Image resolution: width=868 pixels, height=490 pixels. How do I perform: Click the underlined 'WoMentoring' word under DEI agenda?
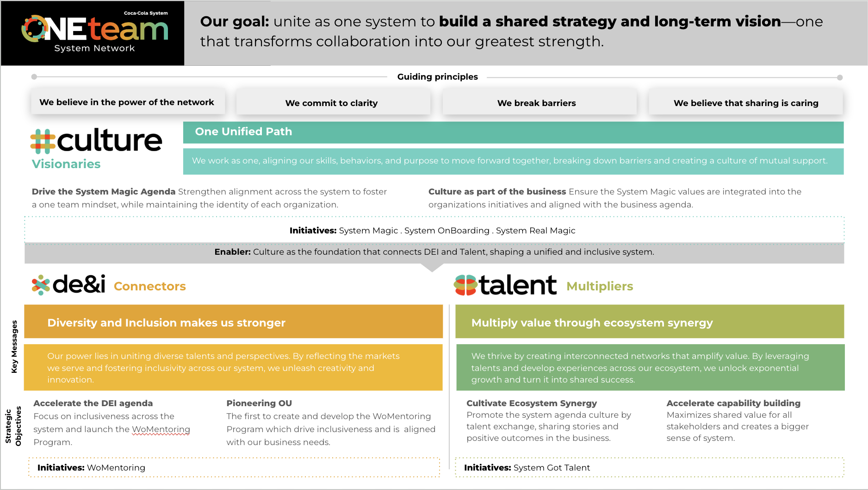point(161,429)
